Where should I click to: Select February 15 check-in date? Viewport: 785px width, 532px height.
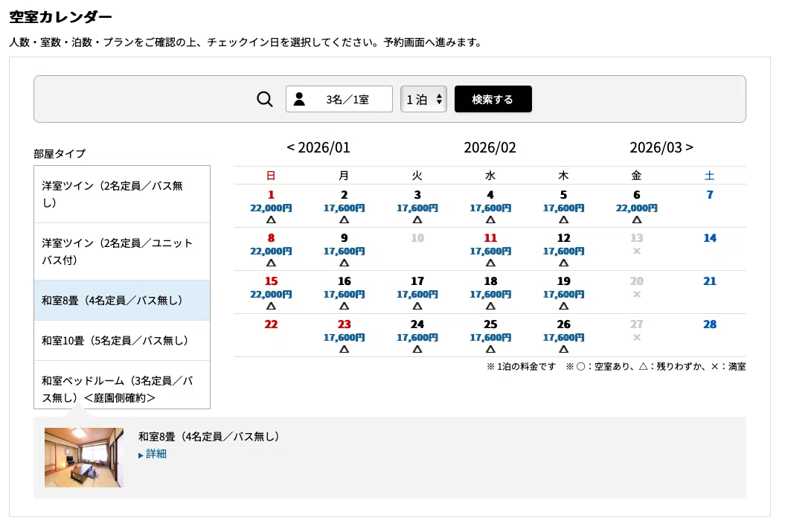pos(271,292)
